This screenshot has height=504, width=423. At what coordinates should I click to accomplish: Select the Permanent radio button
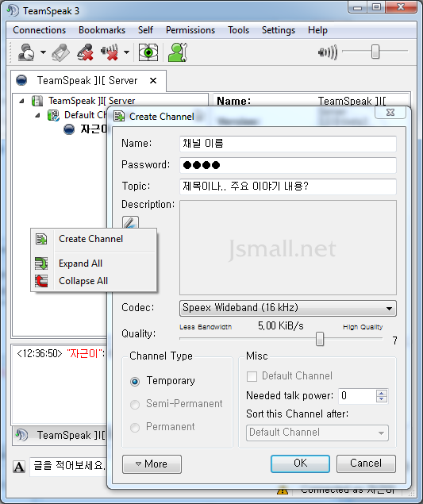(135, 428)
